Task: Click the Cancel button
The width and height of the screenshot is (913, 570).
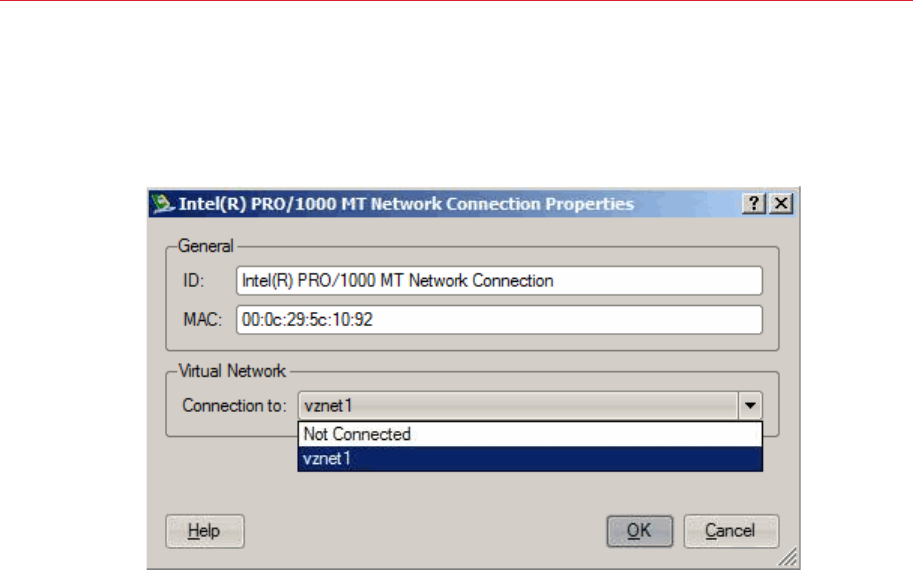Action: [730, 531]
